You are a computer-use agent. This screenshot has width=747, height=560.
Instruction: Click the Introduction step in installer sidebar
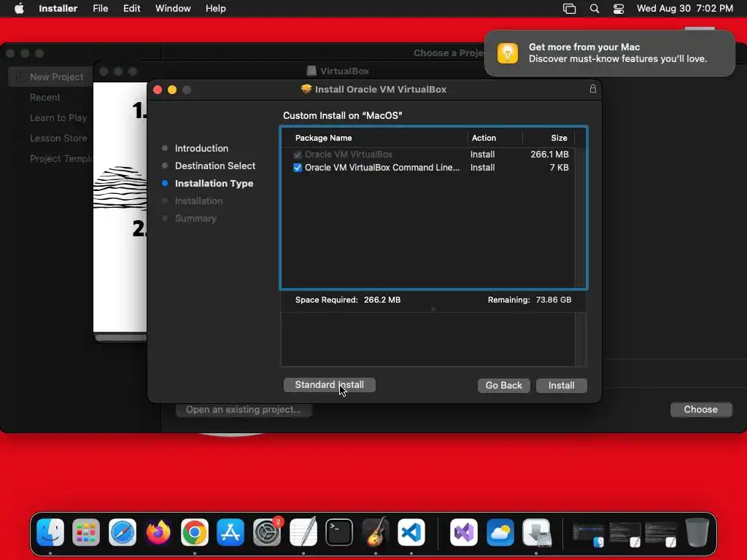[x=201, y=148]
